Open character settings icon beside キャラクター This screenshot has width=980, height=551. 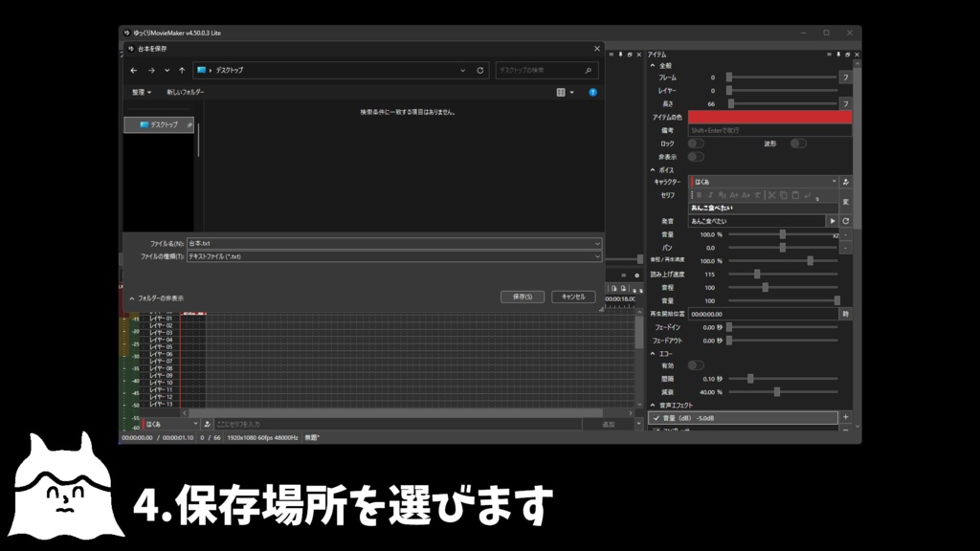point(846,182)
